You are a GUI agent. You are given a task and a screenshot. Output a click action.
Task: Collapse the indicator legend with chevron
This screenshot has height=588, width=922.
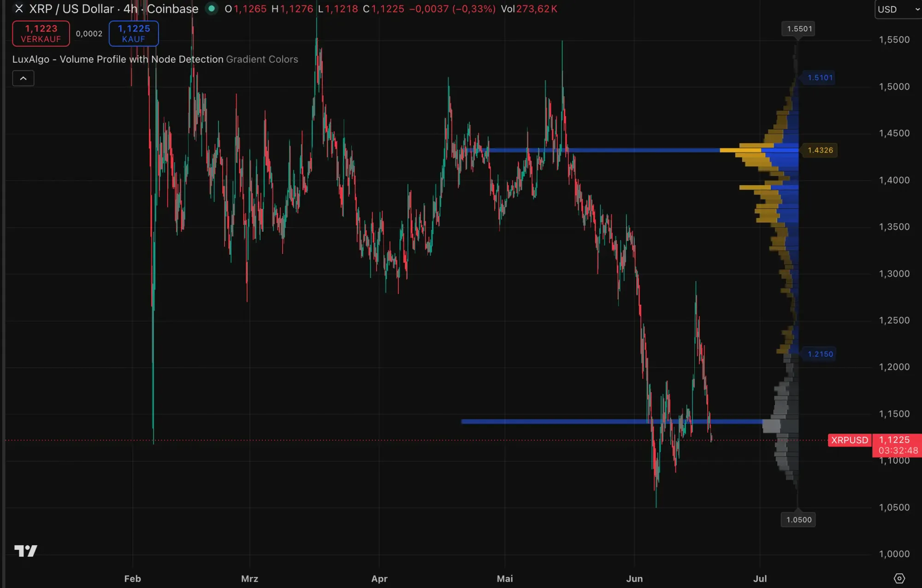[23, 78]
